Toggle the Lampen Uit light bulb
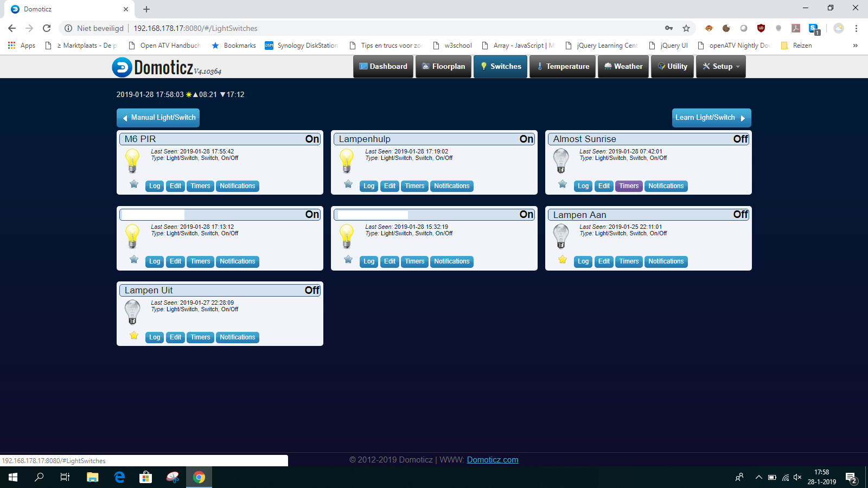Screen dimensions: 868x488 (132, 312)
